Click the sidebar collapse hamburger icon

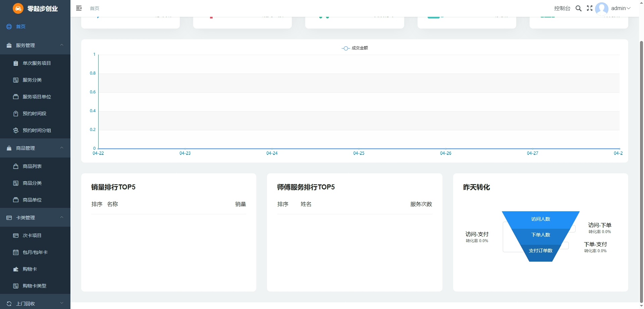pos(79,8)
